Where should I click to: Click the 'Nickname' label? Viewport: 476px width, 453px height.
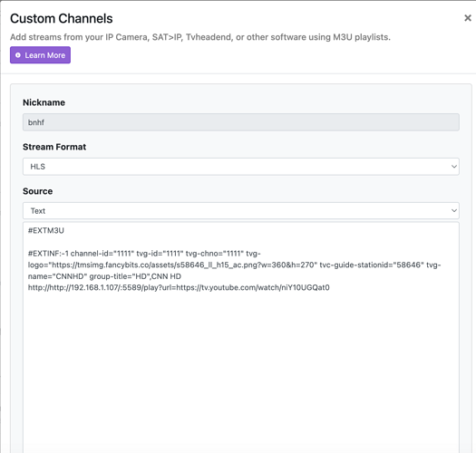point(44,102)
